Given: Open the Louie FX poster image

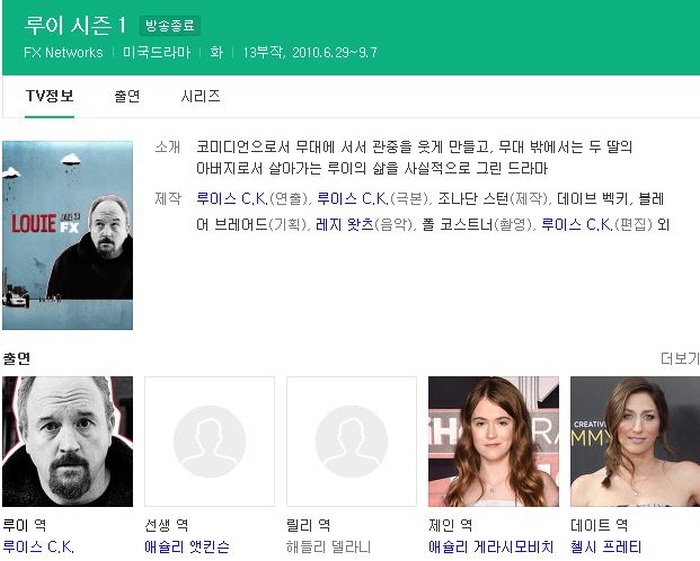Looking at the screenshot, I should 67,235.
